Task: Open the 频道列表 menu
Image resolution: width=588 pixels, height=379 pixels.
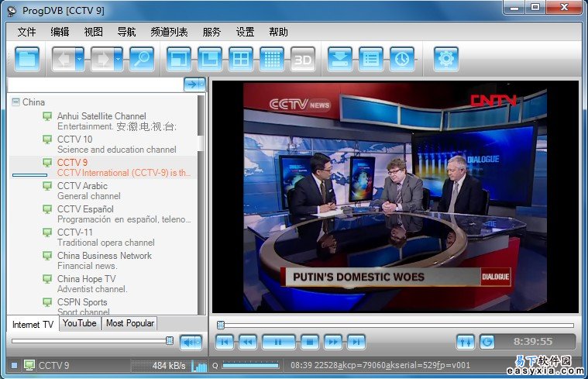Action: 169,32
